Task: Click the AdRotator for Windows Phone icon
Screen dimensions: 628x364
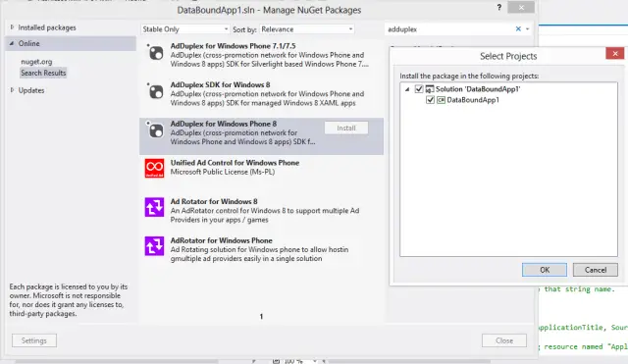Action: 154,246
